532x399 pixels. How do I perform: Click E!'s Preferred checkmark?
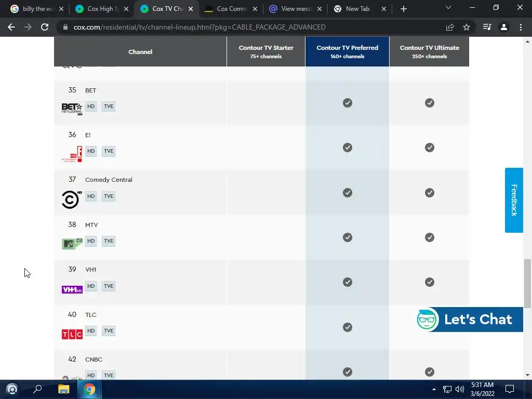tap(348, 148)
